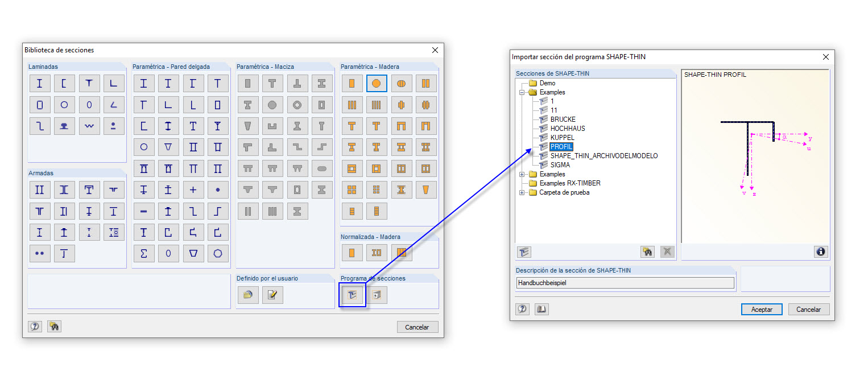Viewport: 868px width, 379px height.
Task: Choose the tapered orange section in Paramétrica - Madera
Action: pos(426,190)
